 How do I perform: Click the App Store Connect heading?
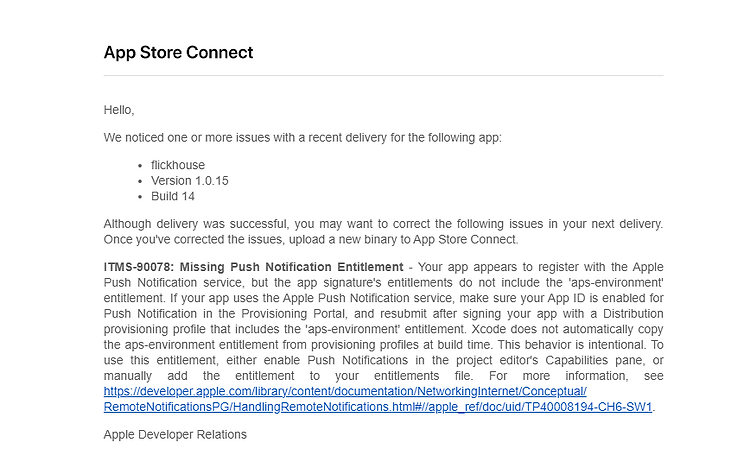pyautogui.click(x=178, y=53)
